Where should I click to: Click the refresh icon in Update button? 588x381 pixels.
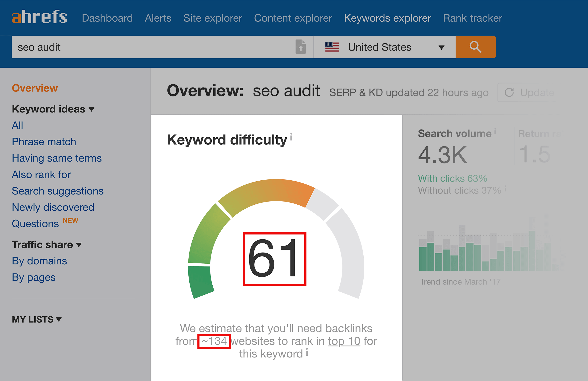pos(509,92)
